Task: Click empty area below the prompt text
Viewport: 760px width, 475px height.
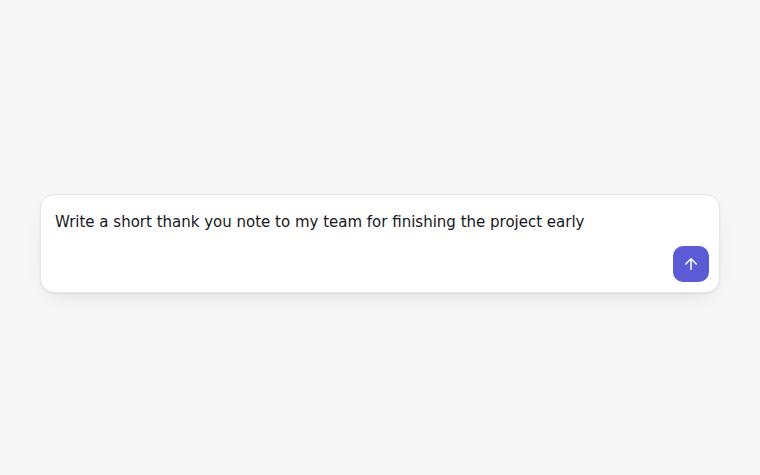Action: (x=339, y=264)
